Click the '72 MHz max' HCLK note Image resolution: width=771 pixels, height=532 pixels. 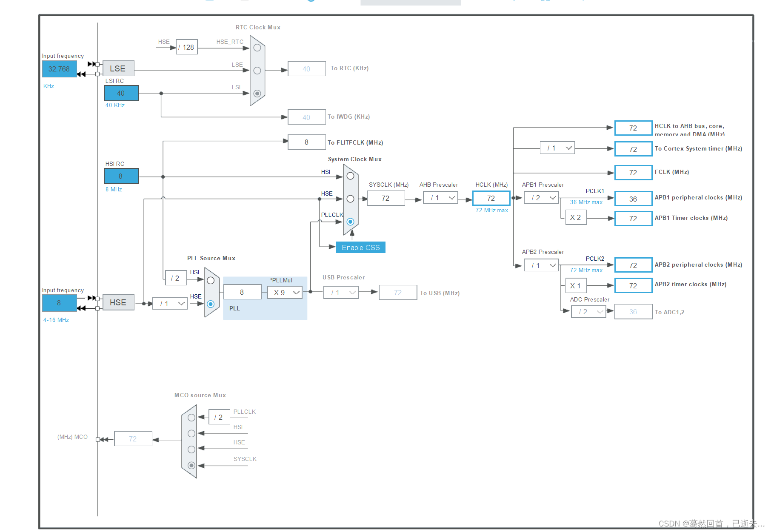(x=492, y=211)
